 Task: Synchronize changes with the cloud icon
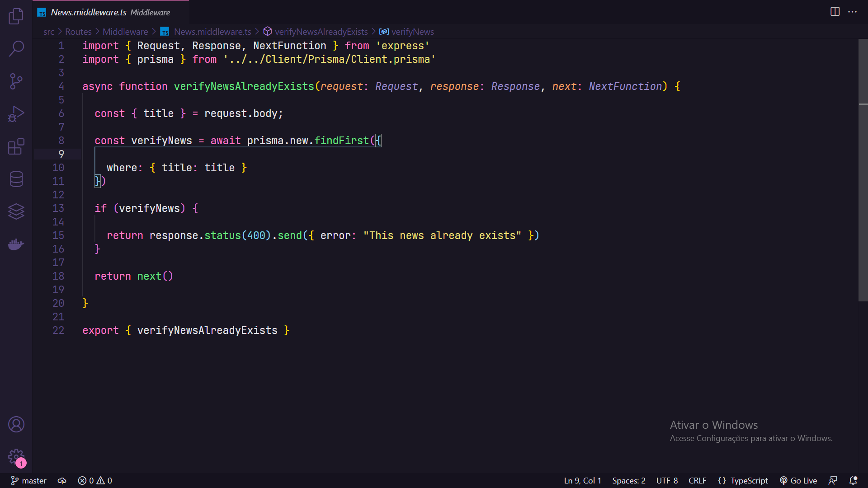62,480
